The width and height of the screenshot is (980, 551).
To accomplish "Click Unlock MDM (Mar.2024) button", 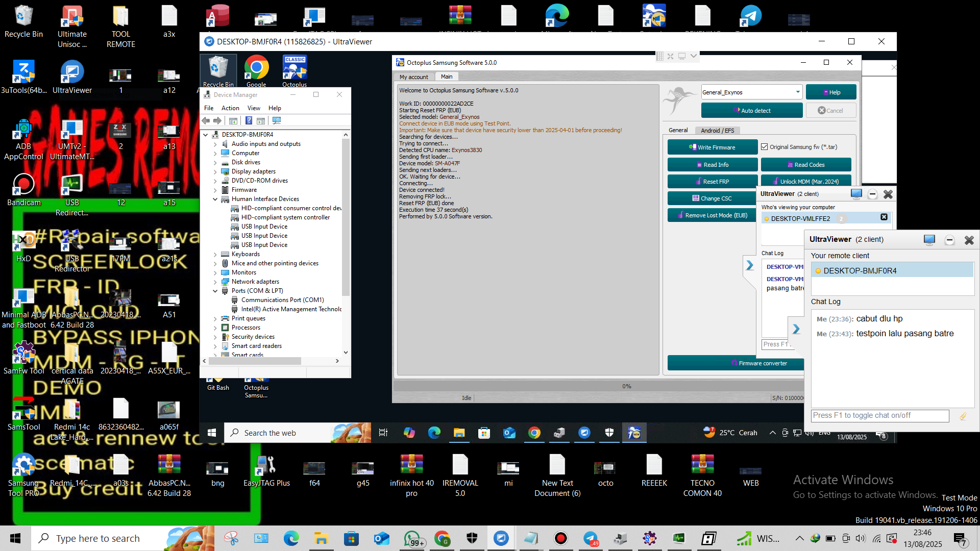I will 805,182.
